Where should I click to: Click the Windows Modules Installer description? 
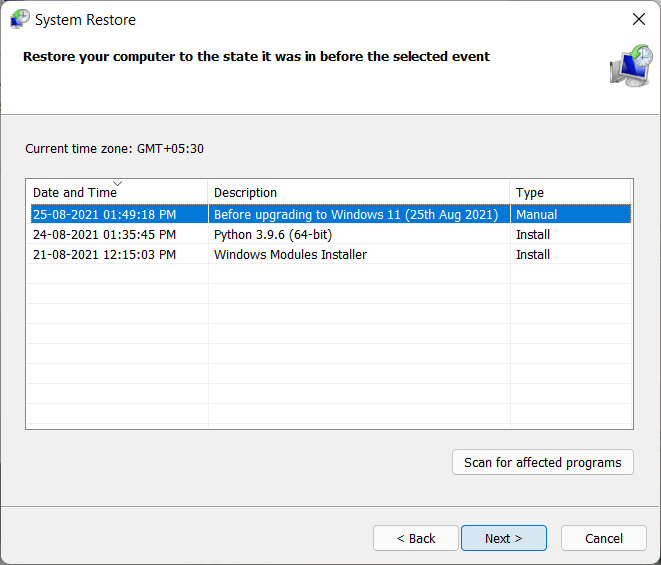click(x=290, y=255)
